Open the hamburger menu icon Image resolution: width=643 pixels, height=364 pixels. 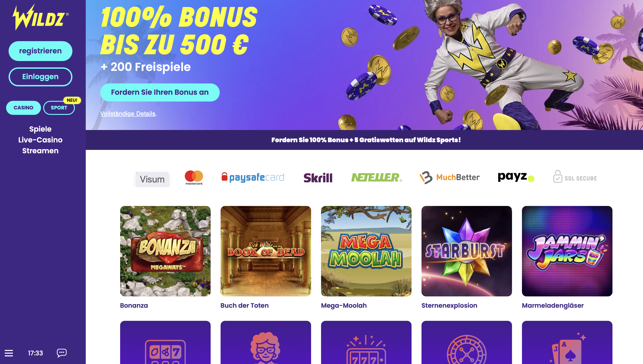9,353
